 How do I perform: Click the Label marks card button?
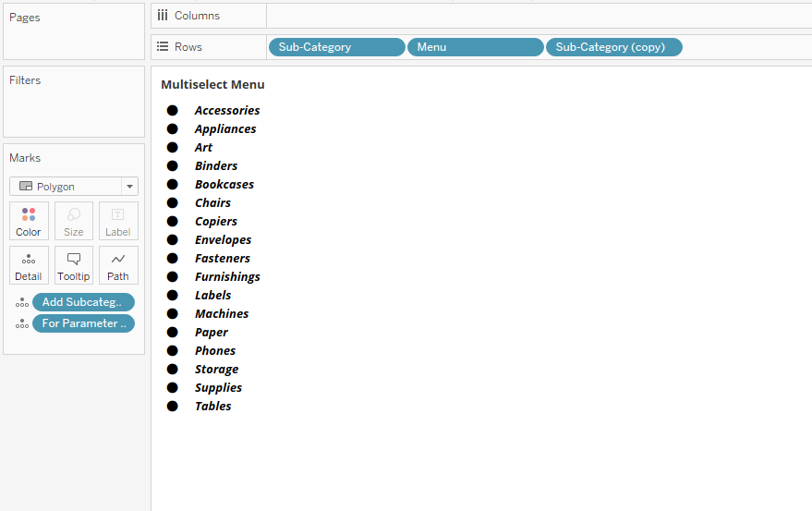coord(118,221)
